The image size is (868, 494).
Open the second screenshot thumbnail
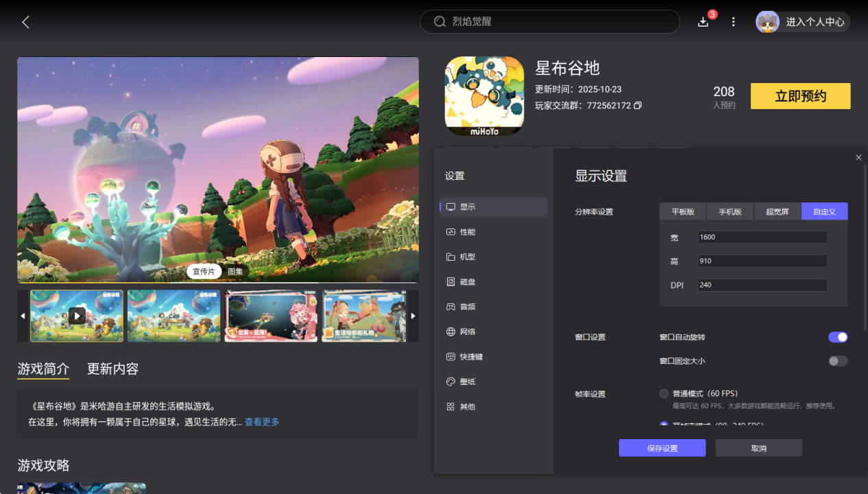coord(174,316)
